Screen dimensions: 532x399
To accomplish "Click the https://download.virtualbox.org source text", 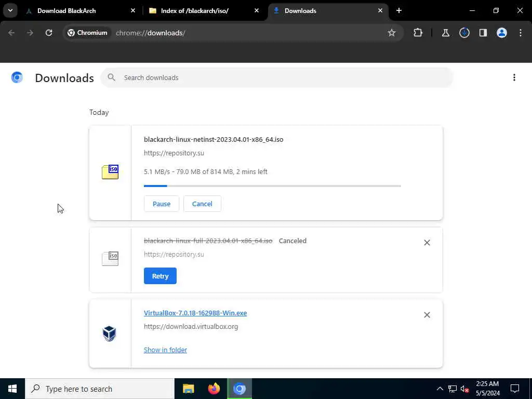I will 191,327.
